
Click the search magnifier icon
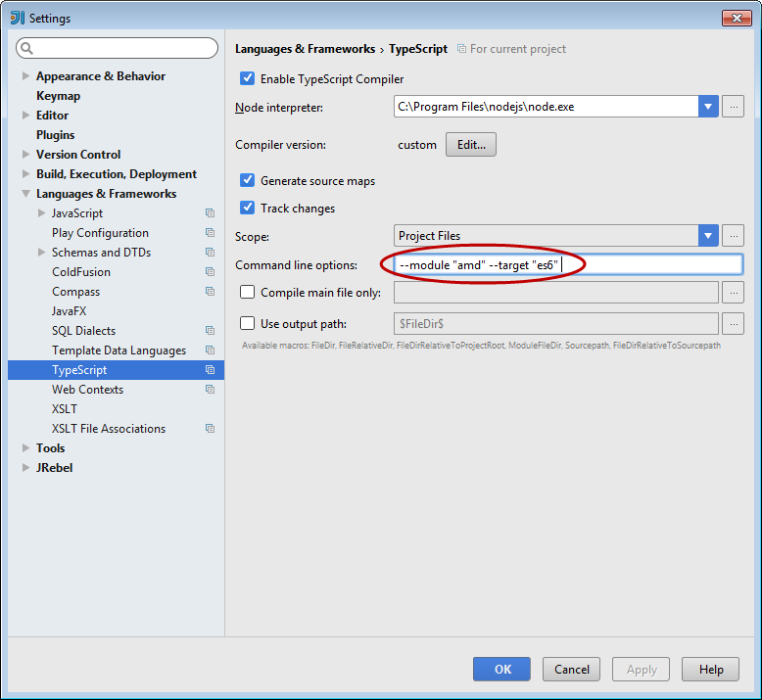click(x=26, y=48)
